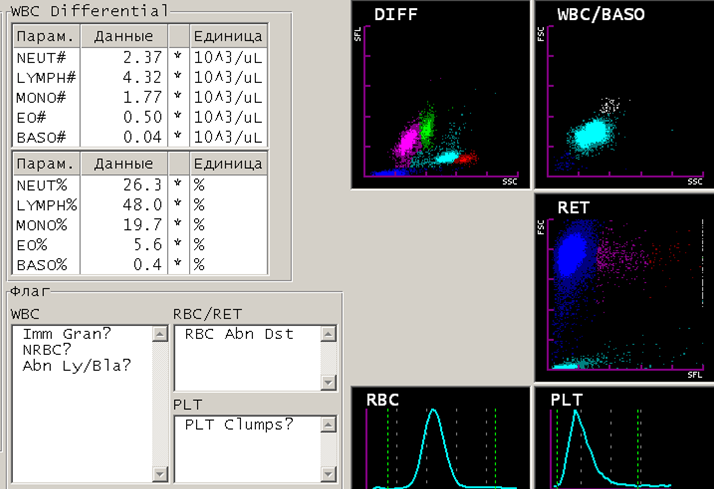The image size is (714, 489).
Task: Select the 'PLT Clumps?' flag
Action: [x=238, y=424]
